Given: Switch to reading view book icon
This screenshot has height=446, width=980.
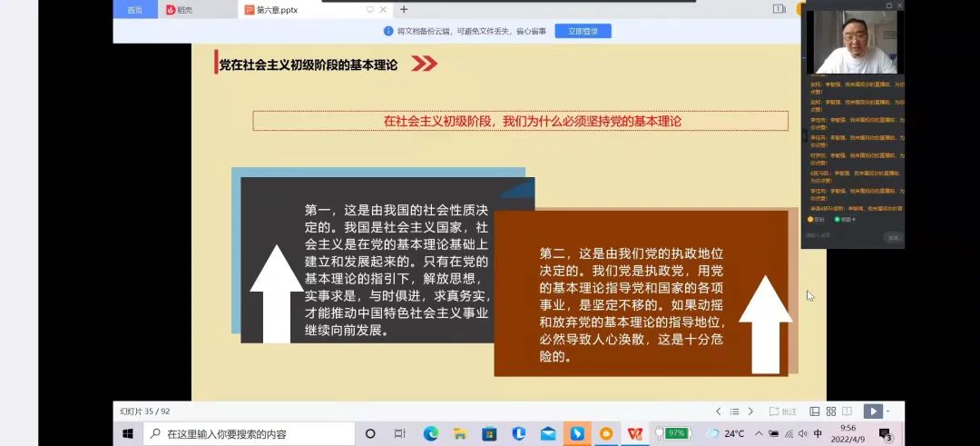Looking at the screenshot, I should [847, 411].
